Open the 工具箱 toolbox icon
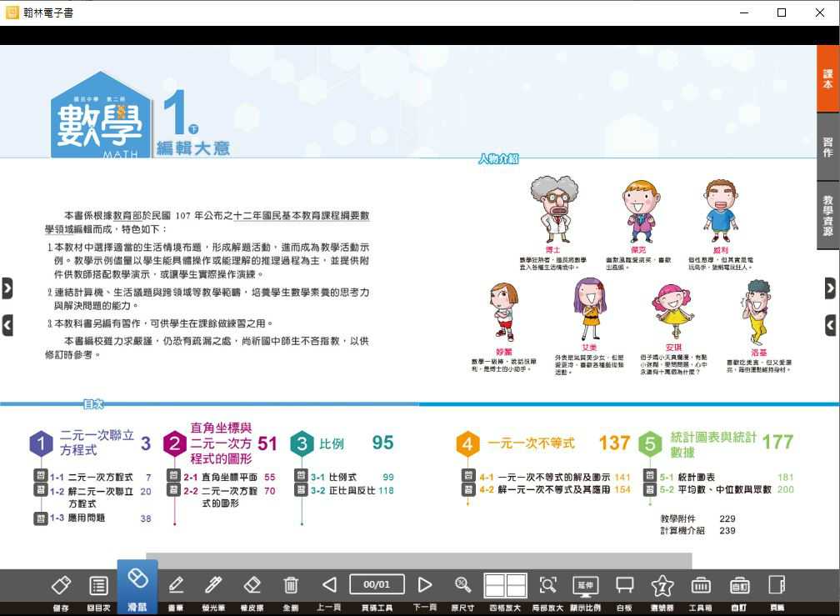This screenshot has height=616, width=840. click(701, 585)
